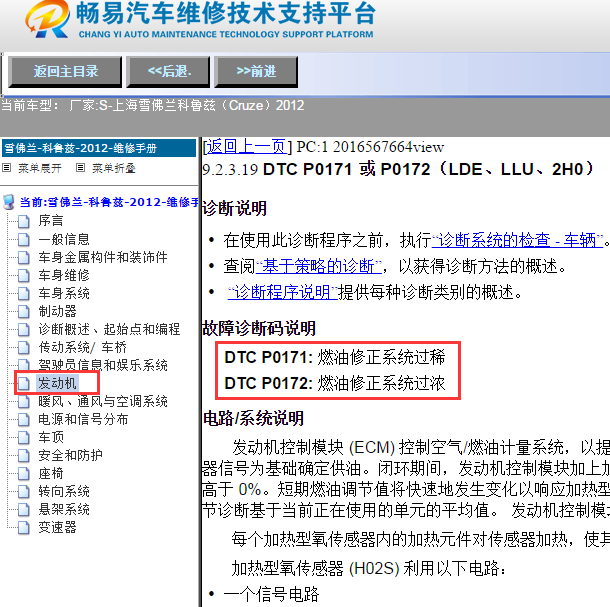Click the 雪佛兰-科鲁兹-2012-维修手册 panel header
Viewport: 610px width, 607px height.
pyautogui.click(x=98, y=148)
